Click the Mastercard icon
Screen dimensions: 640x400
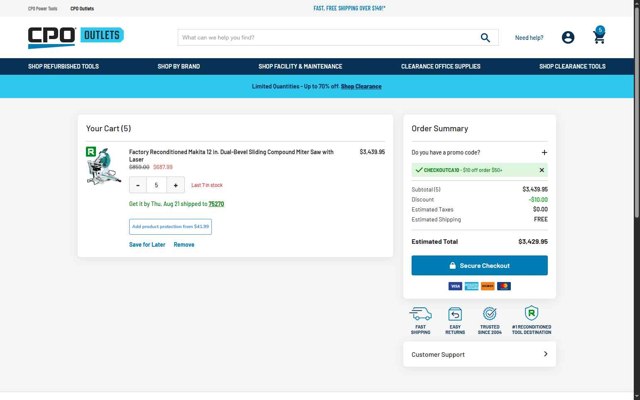(504, 286)
